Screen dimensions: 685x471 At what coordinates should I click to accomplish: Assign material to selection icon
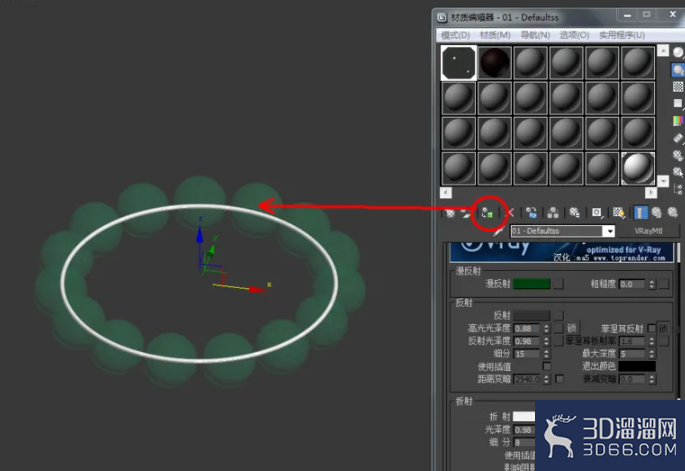click(488, 213)
